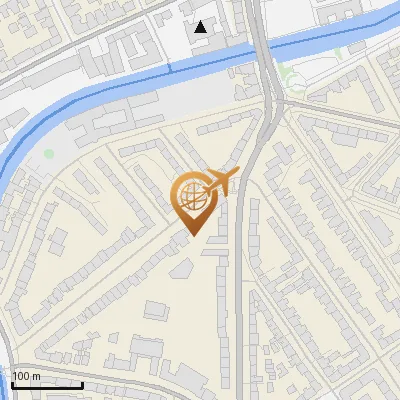Click the road bridge crossing the canal

click(x=263, y=47)
